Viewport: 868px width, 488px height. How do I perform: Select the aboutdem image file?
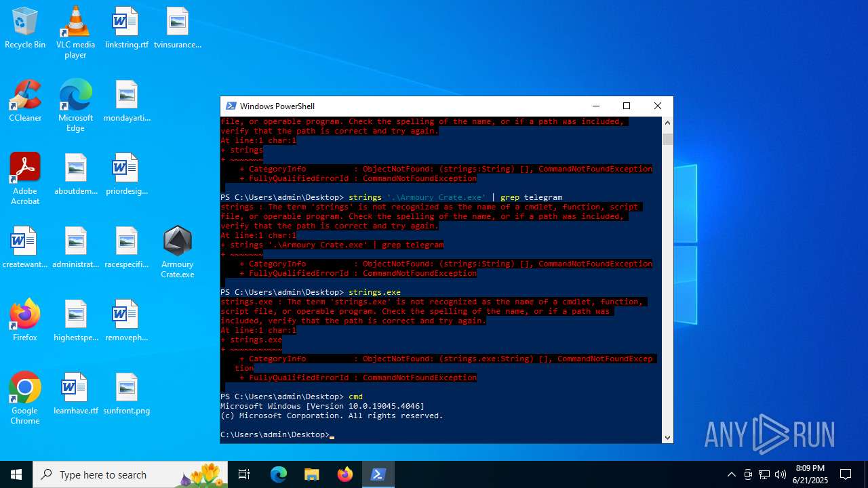click(75, 174)
